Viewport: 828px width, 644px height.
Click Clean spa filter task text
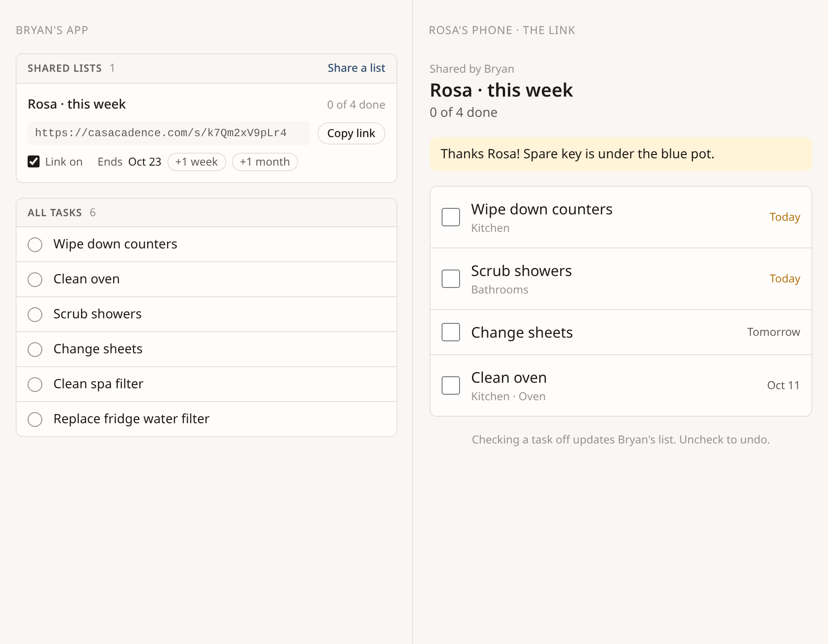(98, 384)
